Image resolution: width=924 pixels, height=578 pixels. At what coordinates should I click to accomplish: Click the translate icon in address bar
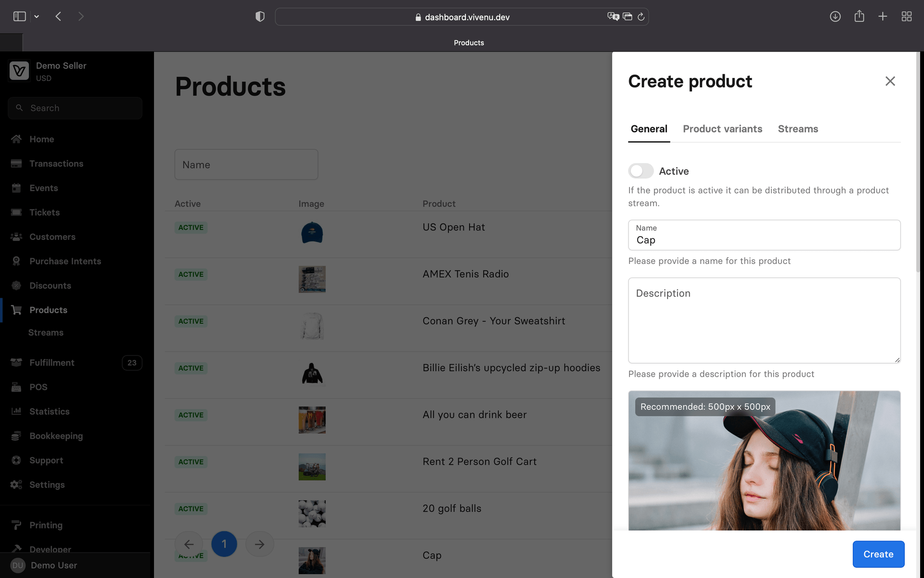pos(613,16)
